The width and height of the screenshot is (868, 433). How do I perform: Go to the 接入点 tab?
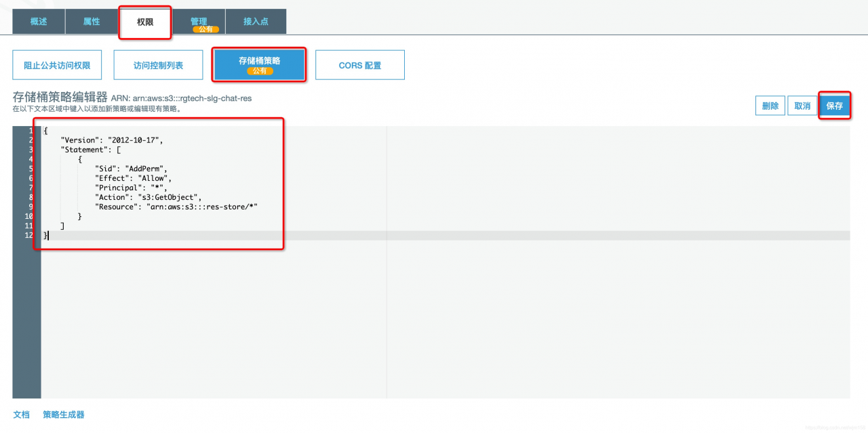256,22
